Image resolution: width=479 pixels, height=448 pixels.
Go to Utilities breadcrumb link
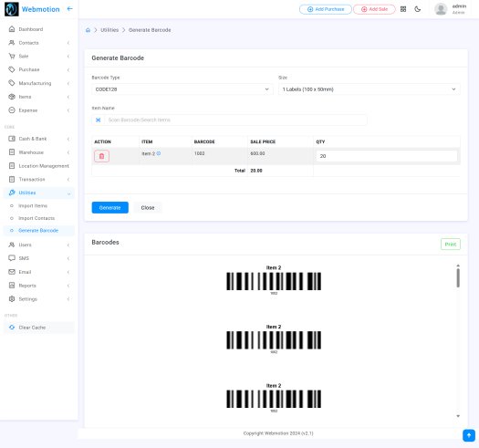point(109,30)
